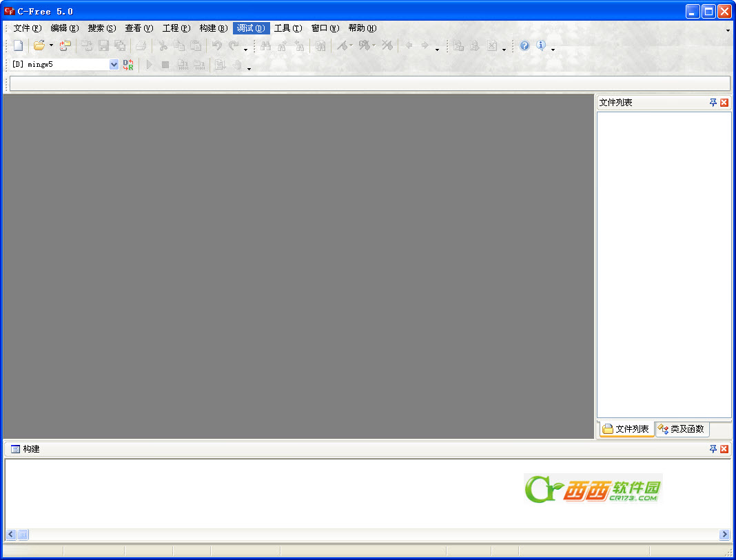The height and width of the screenshot is (560, 736).
Task: Expand the build toolbar options arrow
Action: coord(249,68)
